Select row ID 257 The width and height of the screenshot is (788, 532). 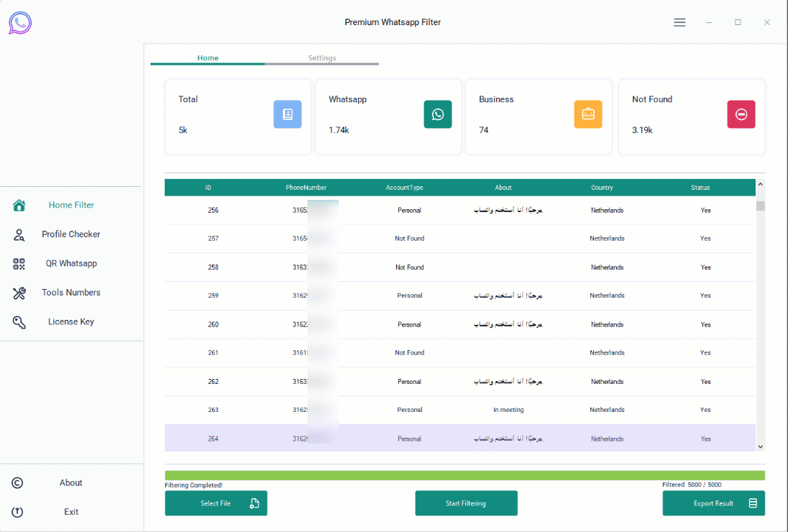pos(460,239)
